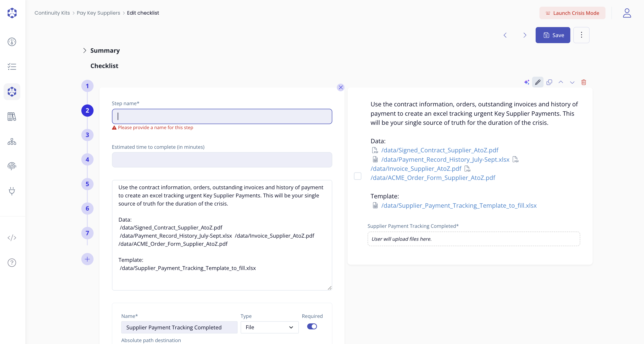644x344 pixels.
Task: Click the AI sparkle icon in step toolbar
Action: click(x=527, y=82)
